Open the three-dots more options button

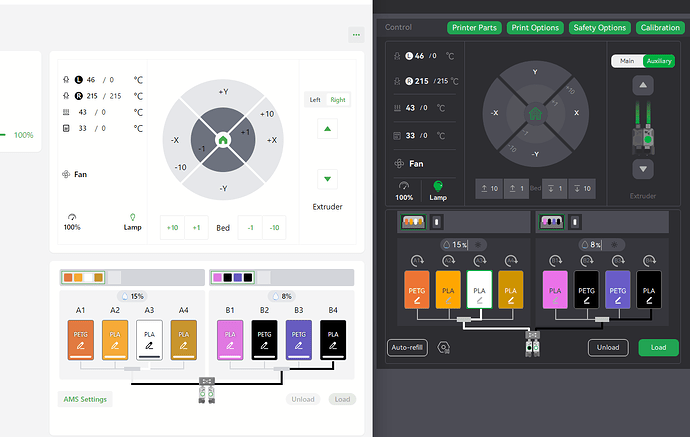(x=356, y=35)
